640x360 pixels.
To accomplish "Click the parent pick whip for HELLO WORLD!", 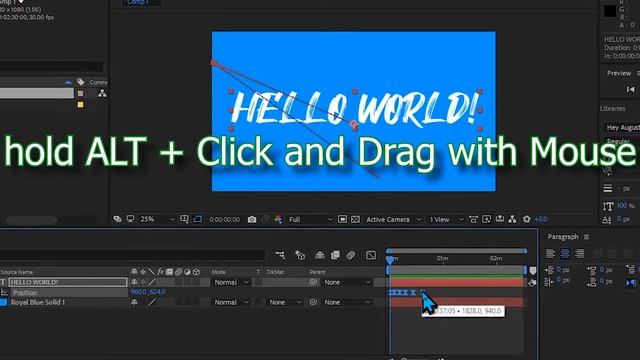I will (313, 282).
